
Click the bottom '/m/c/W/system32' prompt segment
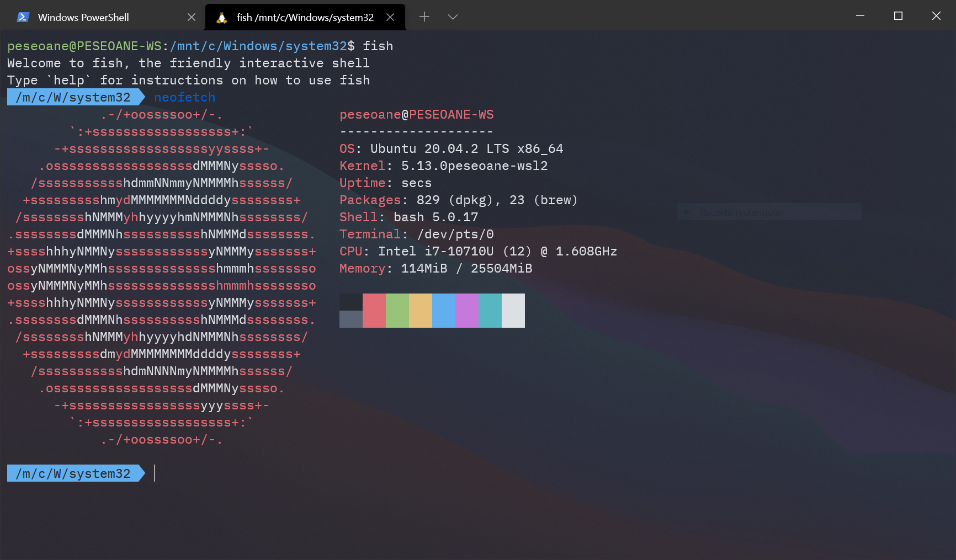[x=76, y=473]
